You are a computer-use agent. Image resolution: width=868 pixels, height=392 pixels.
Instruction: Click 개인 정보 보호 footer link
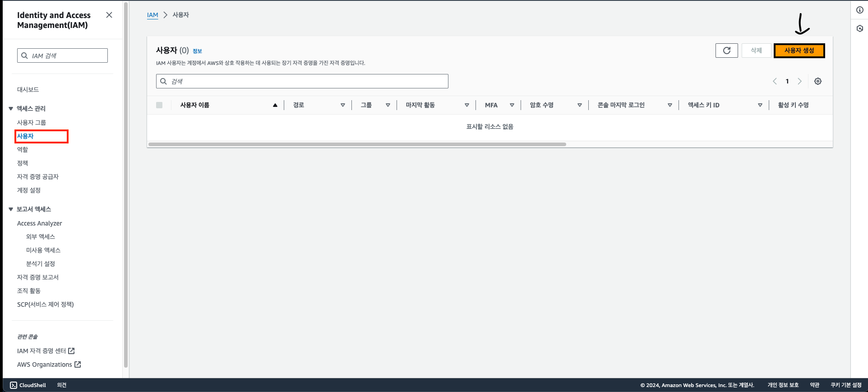point(783,385)
